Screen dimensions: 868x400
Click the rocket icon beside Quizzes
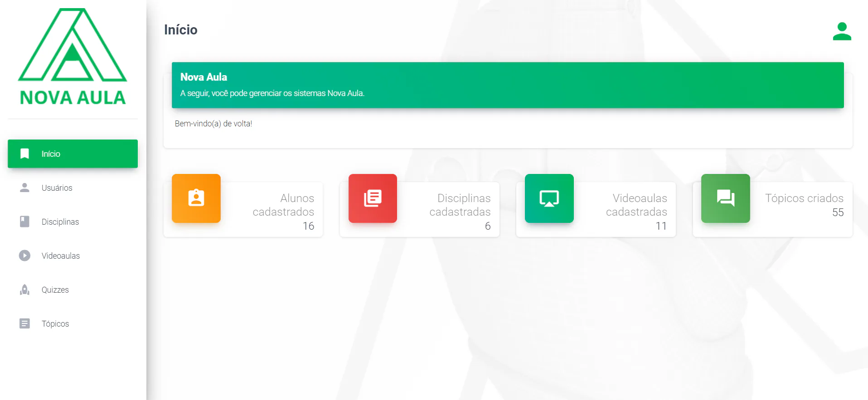[x=24, y=289]
